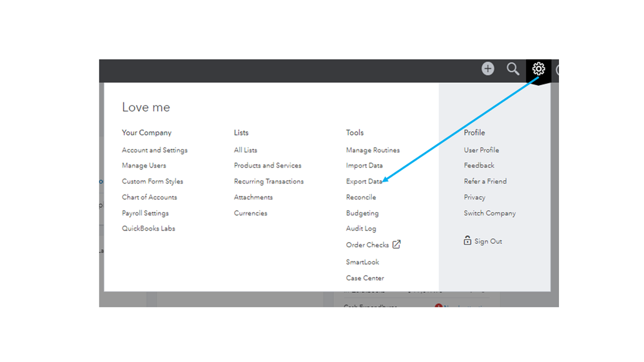Screen dimensions: 644x362
Task: Choose Export Data under Tools
Action: point(364,182)
